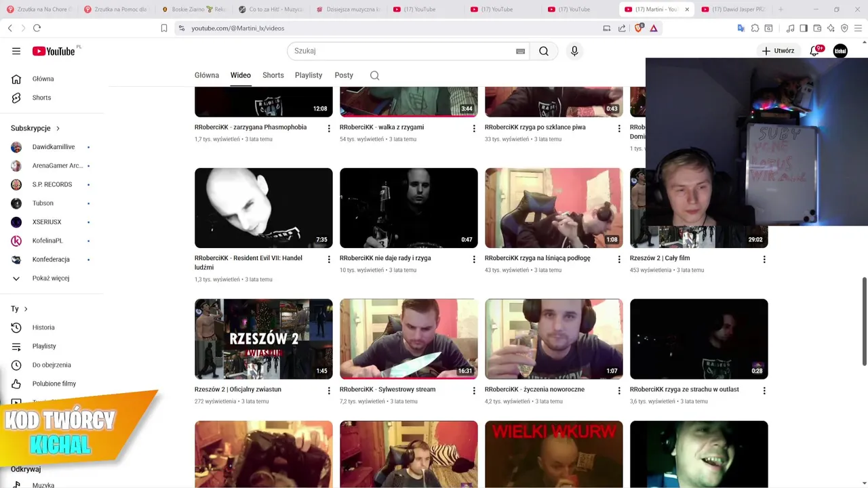Click title RRoberciKK - życzenia noworoczne

coord(535,390)
